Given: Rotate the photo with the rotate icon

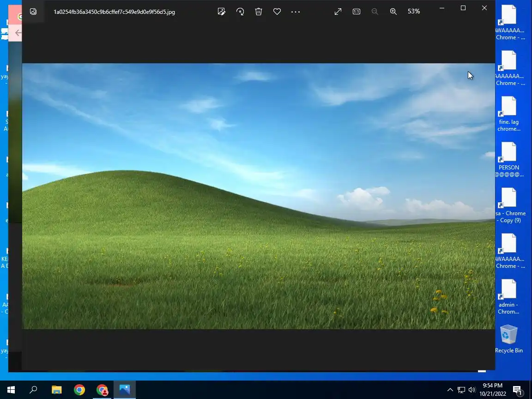Looking at the screenshot, I should 240,12.
